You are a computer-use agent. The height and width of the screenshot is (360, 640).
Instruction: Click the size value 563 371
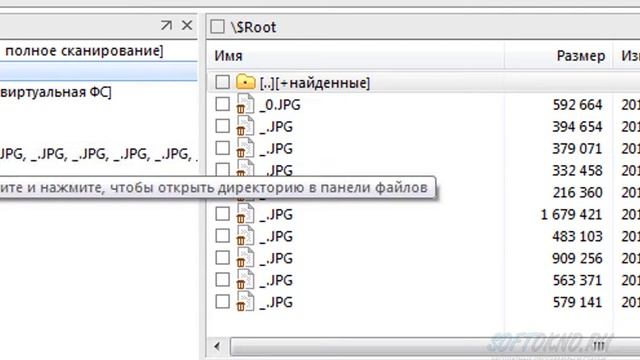point(578,281)
